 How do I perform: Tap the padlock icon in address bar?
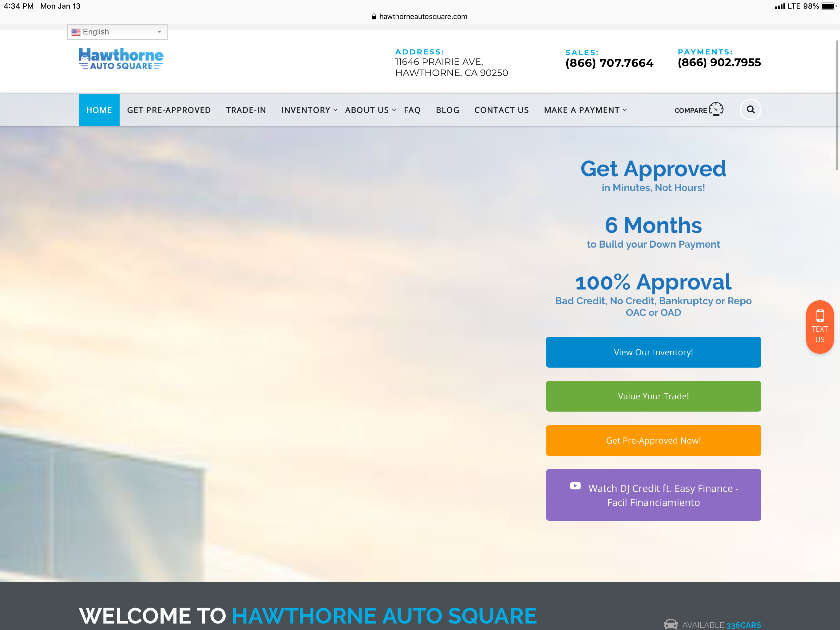[374, 16]
